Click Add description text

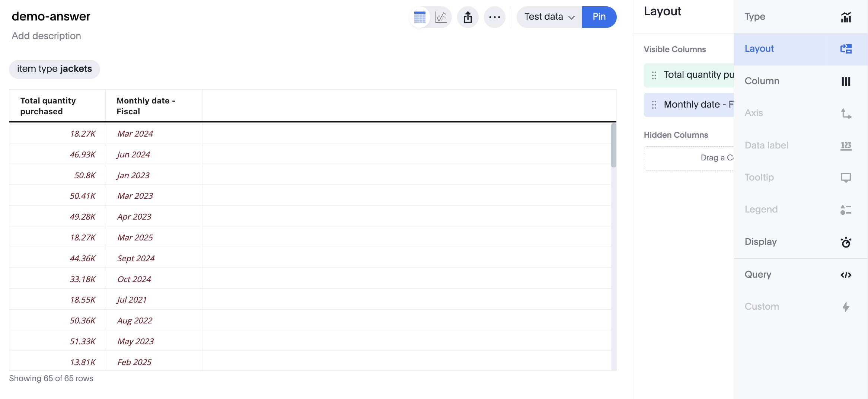tap(46, 36)
